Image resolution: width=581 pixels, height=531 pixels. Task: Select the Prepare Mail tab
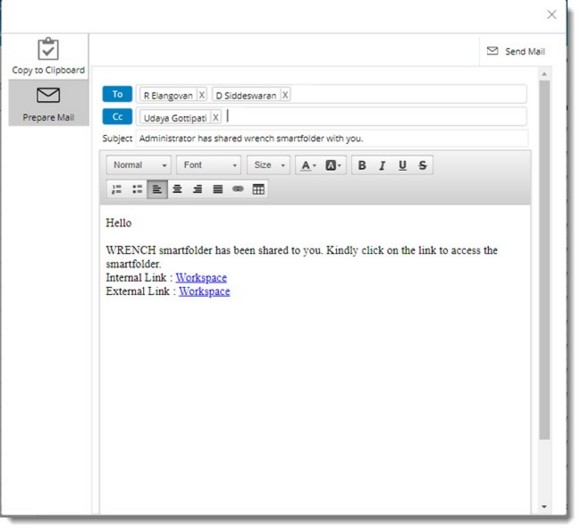[x=48, y=103]
